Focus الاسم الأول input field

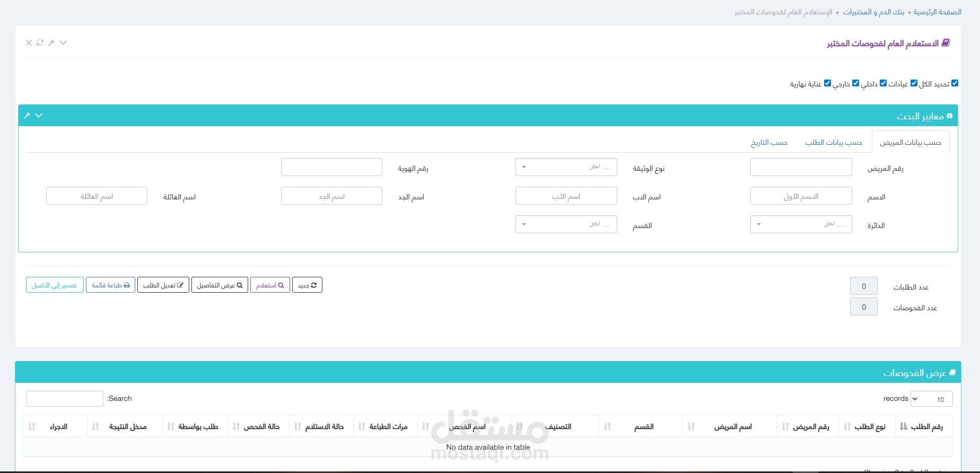(x=801, y=196)
